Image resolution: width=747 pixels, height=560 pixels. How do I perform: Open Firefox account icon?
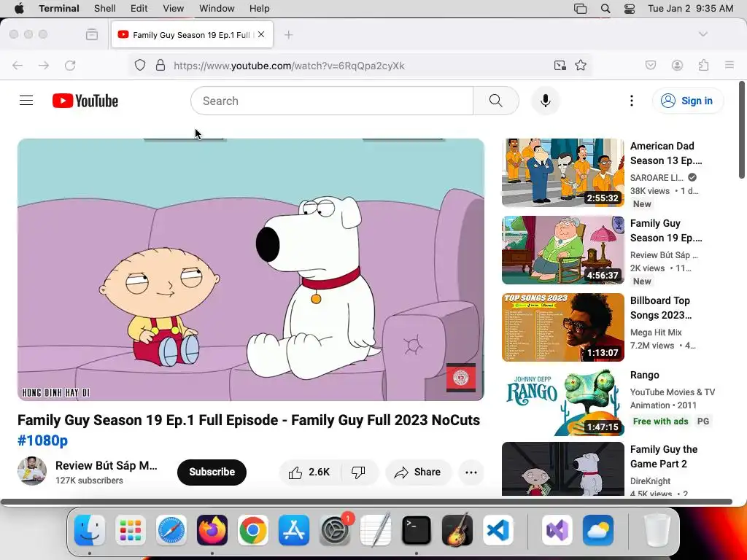(677, 65)
